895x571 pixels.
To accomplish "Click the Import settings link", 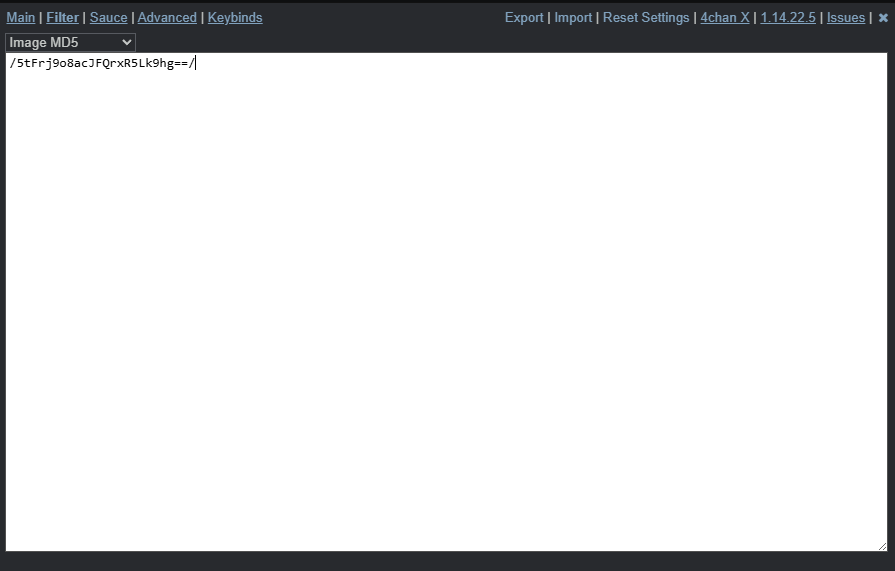I will click(x=573, y=18).
